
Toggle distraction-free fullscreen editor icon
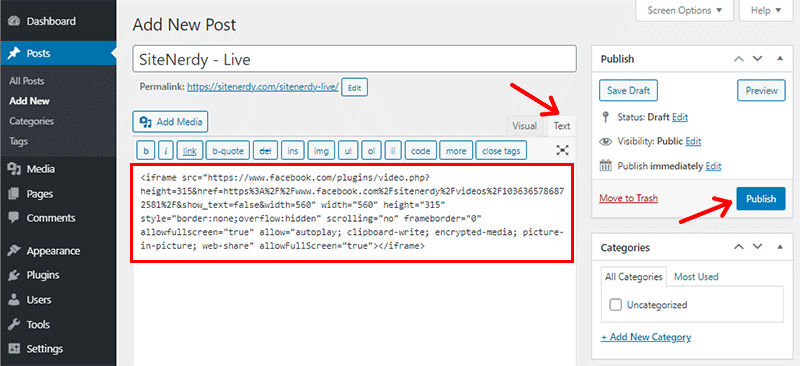pyautogui.click(x=562, y=150)
